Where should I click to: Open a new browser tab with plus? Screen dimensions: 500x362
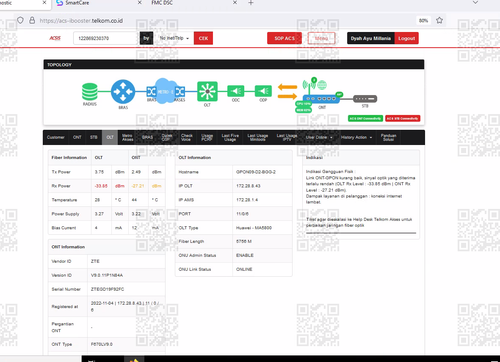tap(251, 3)
